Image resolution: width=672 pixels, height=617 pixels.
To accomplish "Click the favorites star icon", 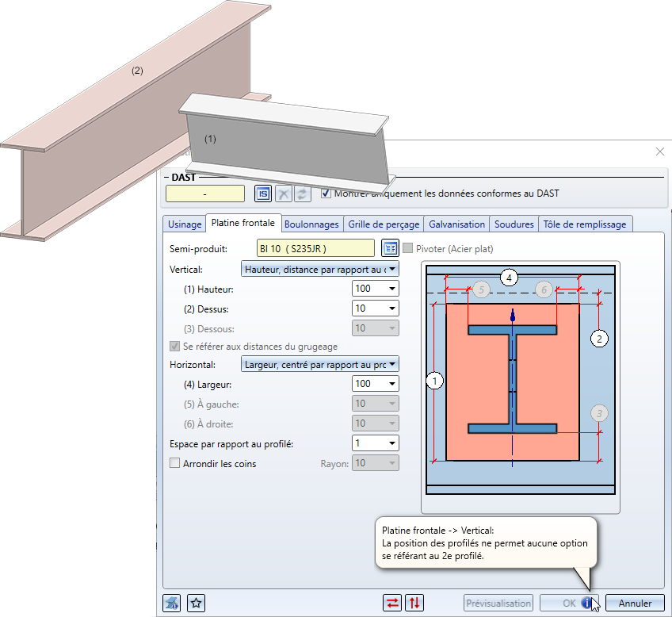I will click(x=197, y=603).
